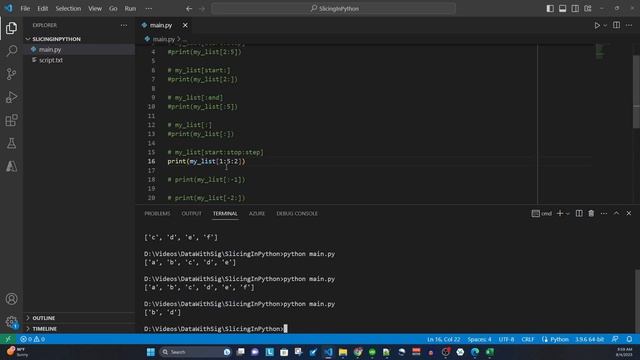
Task: Show more menu bar items
Action: coord(149,9)
